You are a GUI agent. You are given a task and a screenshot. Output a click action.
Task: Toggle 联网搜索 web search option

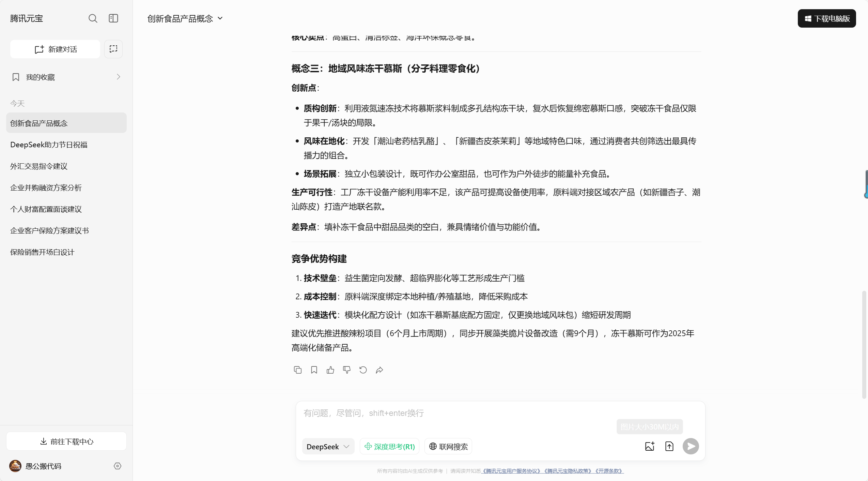pyautogui.click(x=448, y=447)
